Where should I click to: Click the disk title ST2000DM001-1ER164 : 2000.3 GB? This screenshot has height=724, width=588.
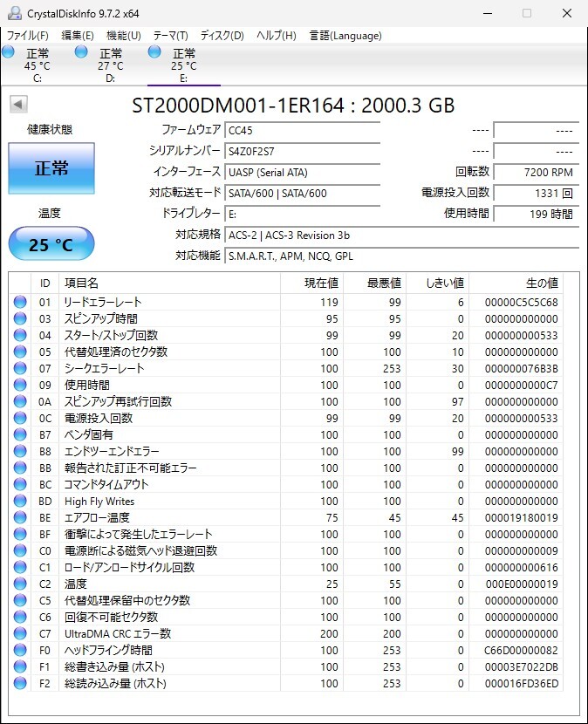293,106
